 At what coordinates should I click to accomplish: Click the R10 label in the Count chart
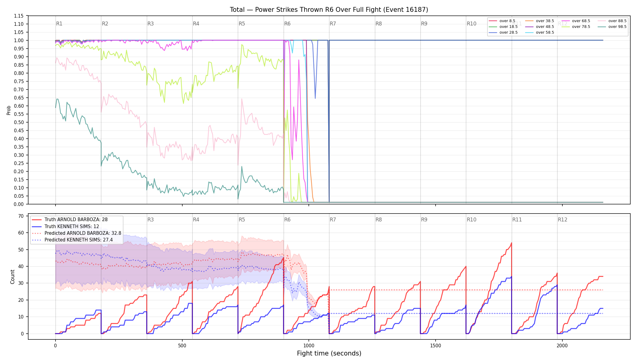[x=471, y=220]
